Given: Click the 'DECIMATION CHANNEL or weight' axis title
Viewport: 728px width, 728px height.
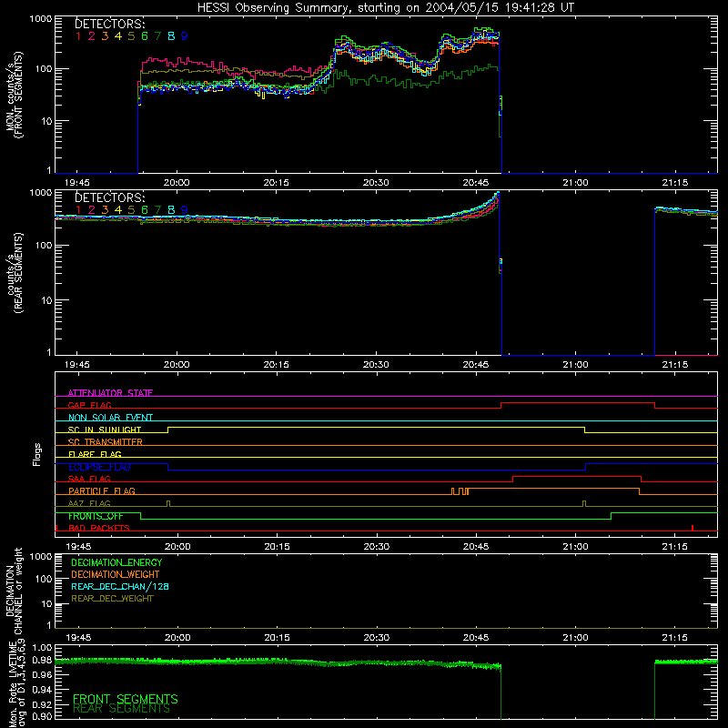Looking at the screenshot, I should tap(14, 591).
